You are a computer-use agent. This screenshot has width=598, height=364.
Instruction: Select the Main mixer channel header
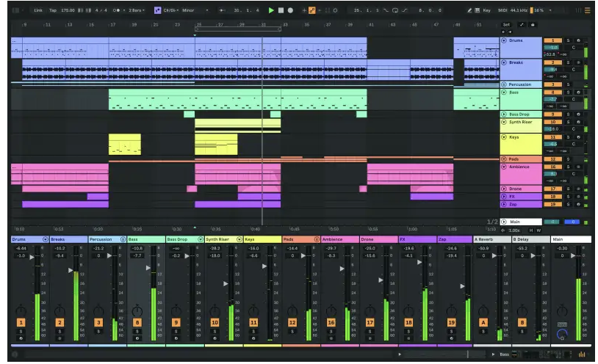[x=571, y=239]
